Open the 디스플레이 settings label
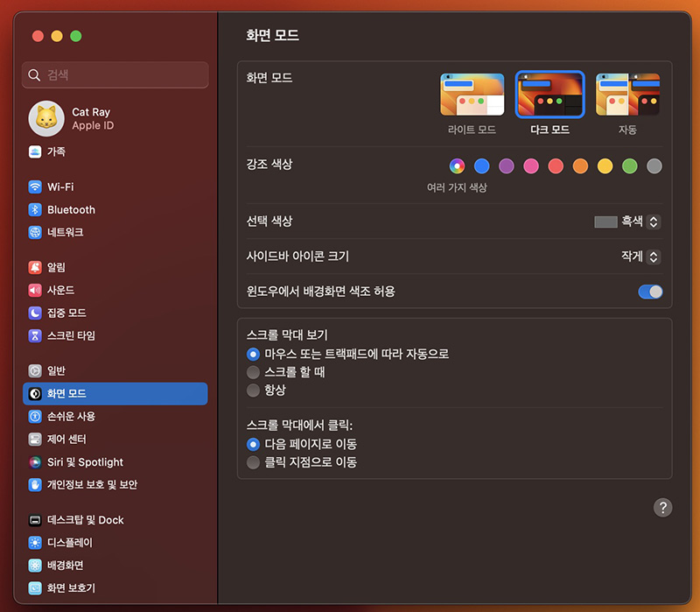700x612 pixels. pyautogui.click(x=70, y=543)
